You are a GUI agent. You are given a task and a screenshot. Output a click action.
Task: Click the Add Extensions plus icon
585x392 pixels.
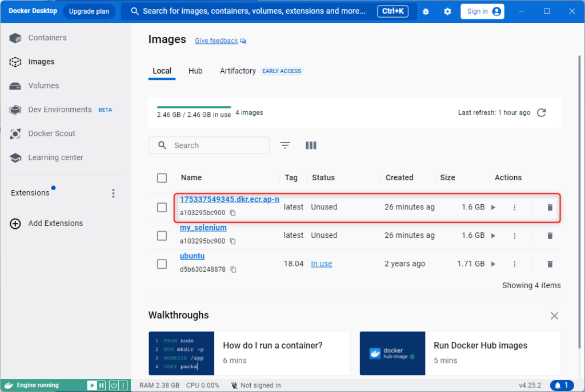click(15, 224)
